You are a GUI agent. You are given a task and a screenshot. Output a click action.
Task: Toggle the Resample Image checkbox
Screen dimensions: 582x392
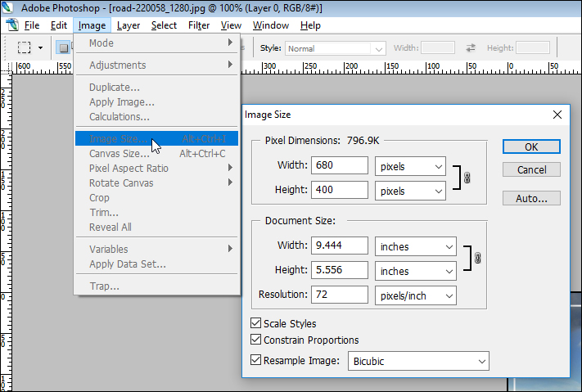[x=255, y=360]
